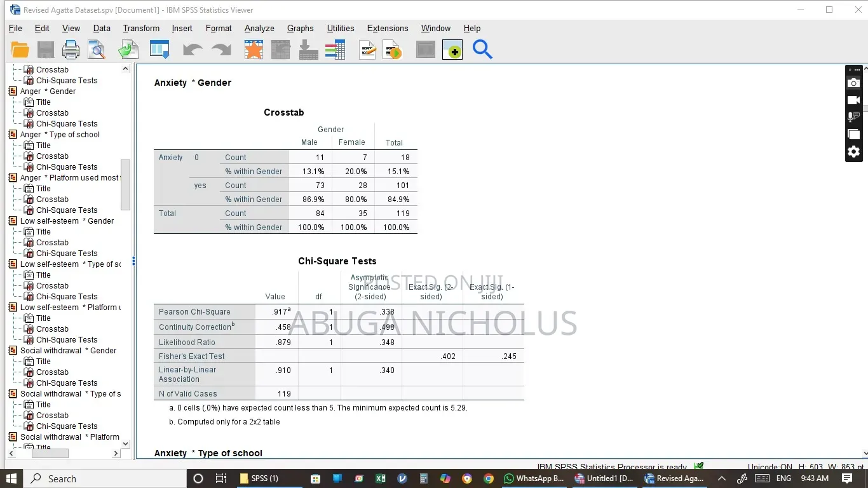This screenshot has height=488, width=868.
Task: Open the Transform menu
Action: [x=141, y=28]
